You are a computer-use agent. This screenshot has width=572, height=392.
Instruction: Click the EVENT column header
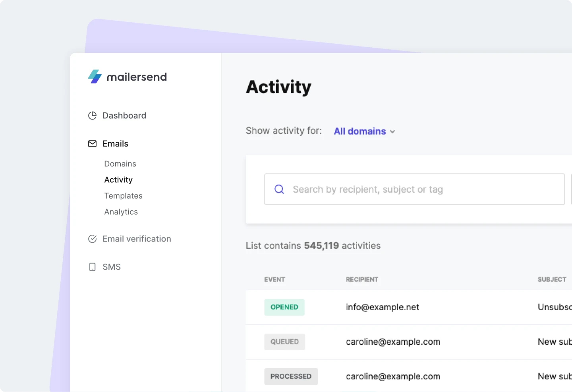tap(274, 279)
